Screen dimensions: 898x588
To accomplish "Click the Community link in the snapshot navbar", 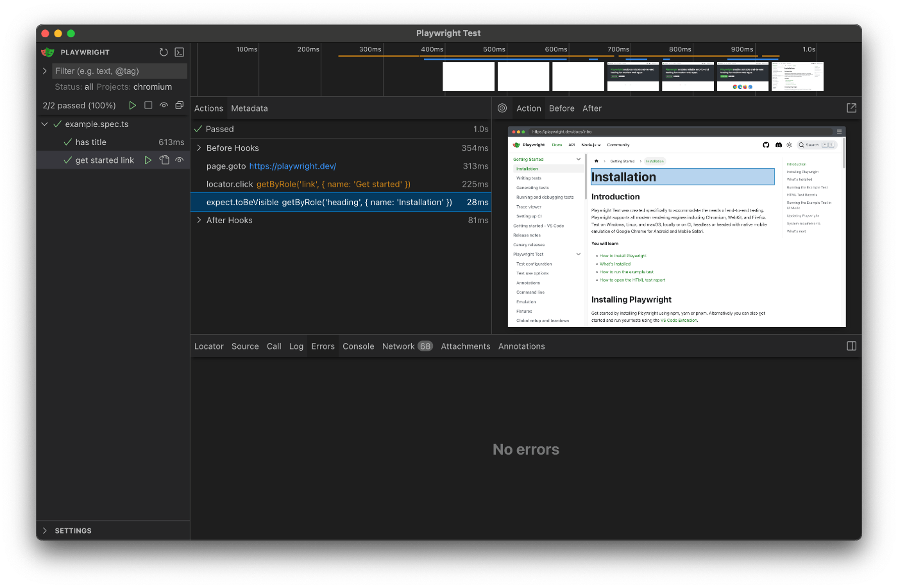I will [x=618, y=145].
